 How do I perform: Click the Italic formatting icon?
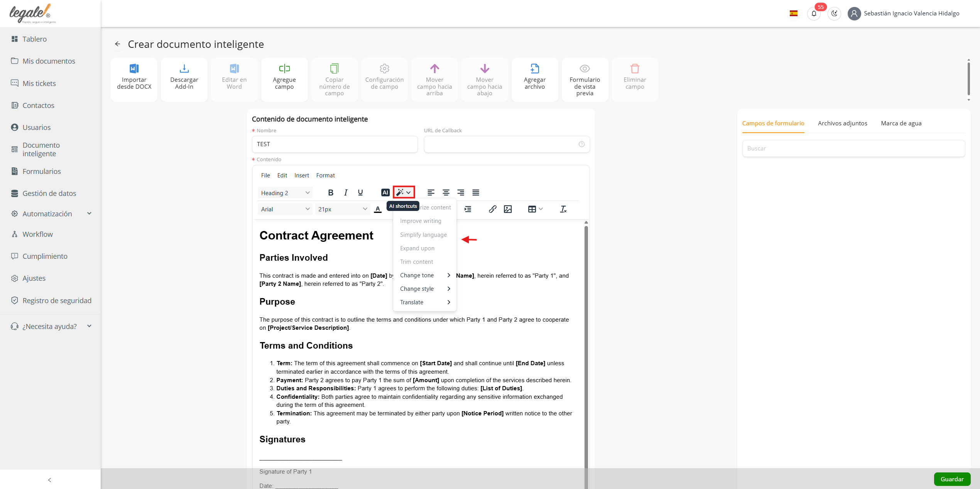[x=346, y=192]
